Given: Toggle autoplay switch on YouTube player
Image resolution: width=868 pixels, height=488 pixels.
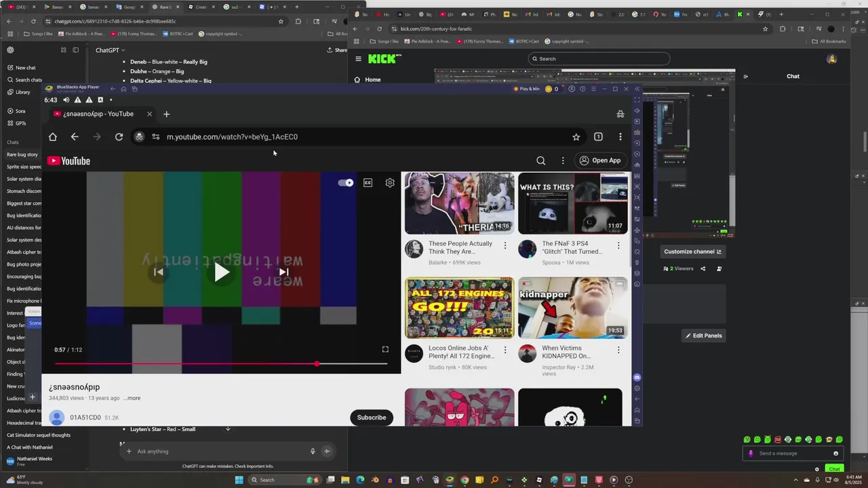Looking at the screenshot, I should coord(346,182).
